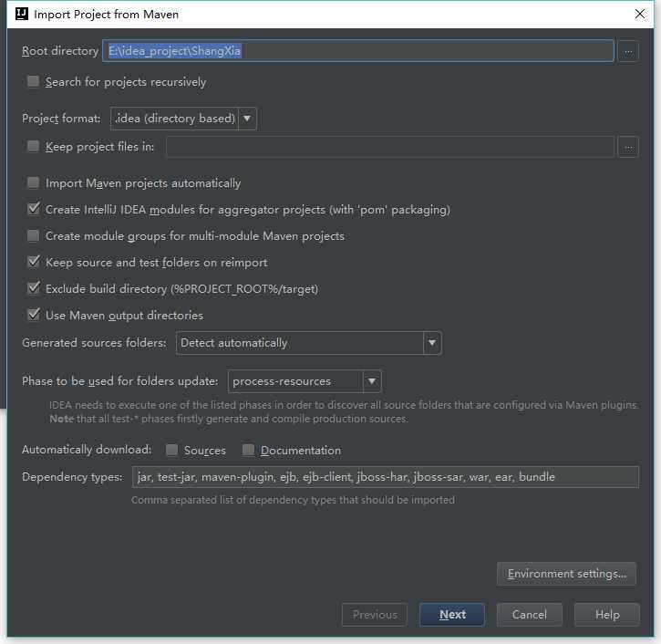Browse for root directory with ellipsis button
Screen dimensions: 661x644
click(x=627, y=51)
